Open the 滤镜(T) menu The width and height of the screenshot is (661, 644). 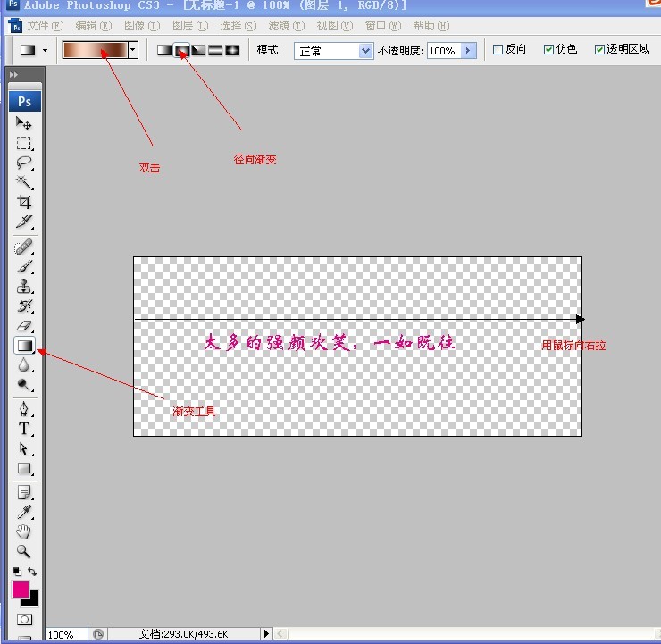click(287, 26)
